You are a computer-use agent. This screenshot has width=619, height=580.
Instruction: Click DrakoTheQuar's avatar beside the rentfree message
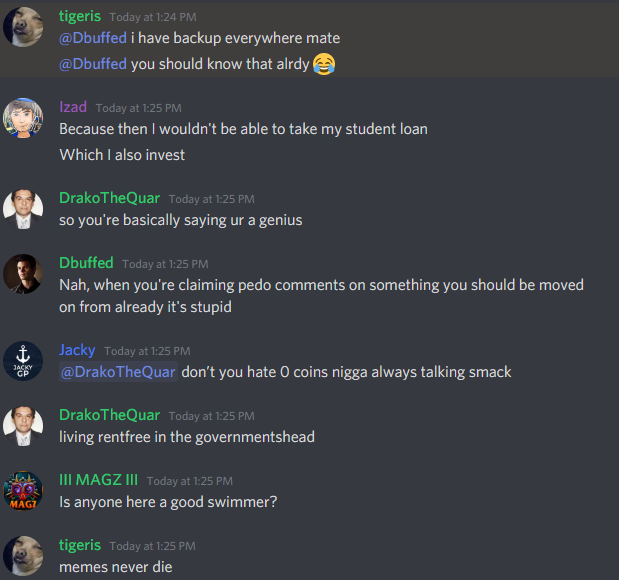click(x=23, y=426)
